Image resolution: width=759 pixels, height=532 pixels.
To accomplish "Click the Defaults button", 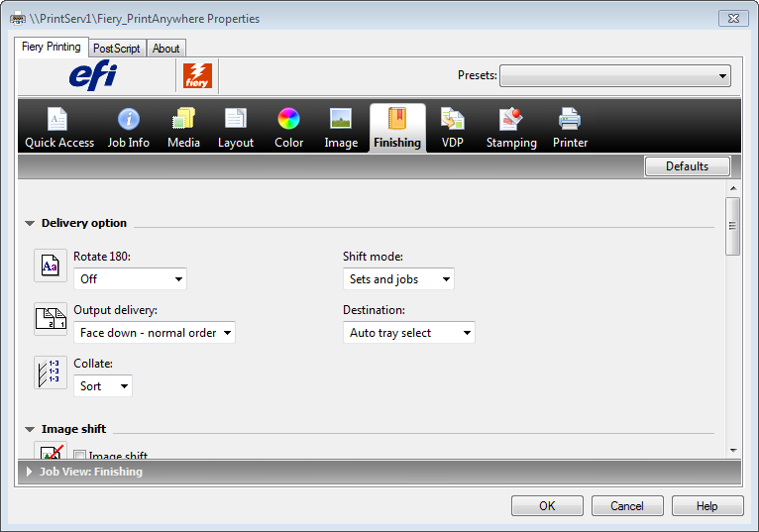I will [x=687, y=166].
